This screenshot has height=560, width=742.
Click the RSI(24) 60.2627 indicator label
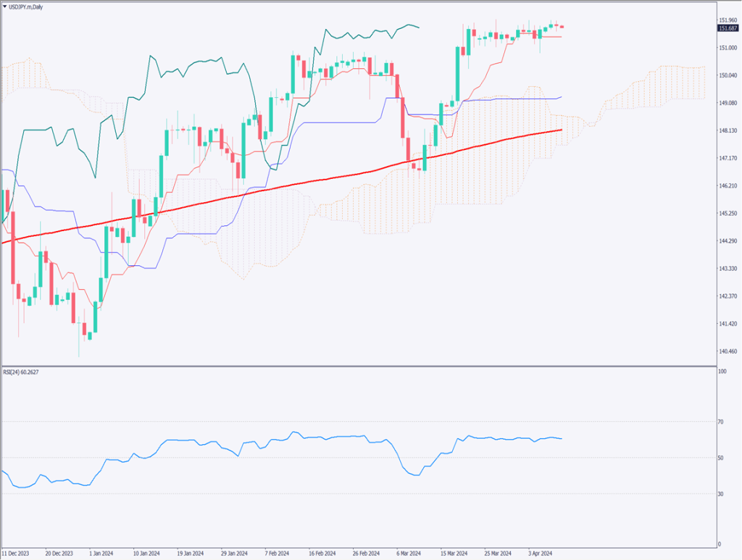[23, 373]
